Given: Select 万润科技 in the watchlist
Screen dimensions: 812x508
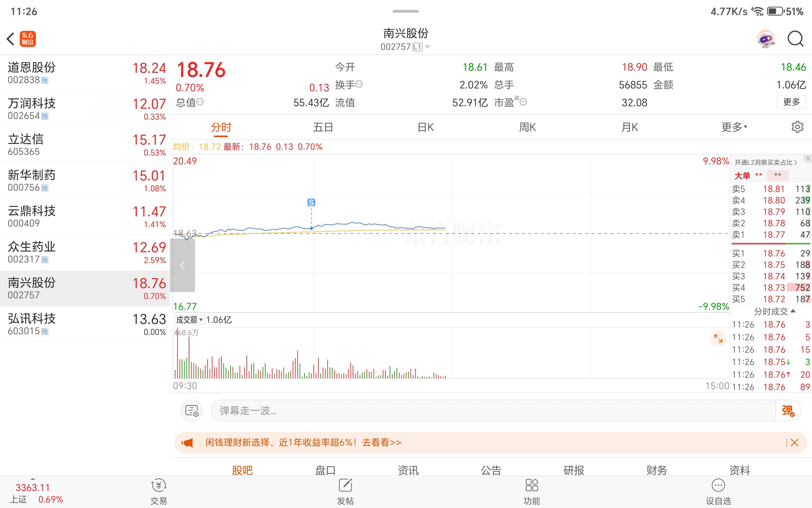Looking at the screenshot, I should pos(85,109).
